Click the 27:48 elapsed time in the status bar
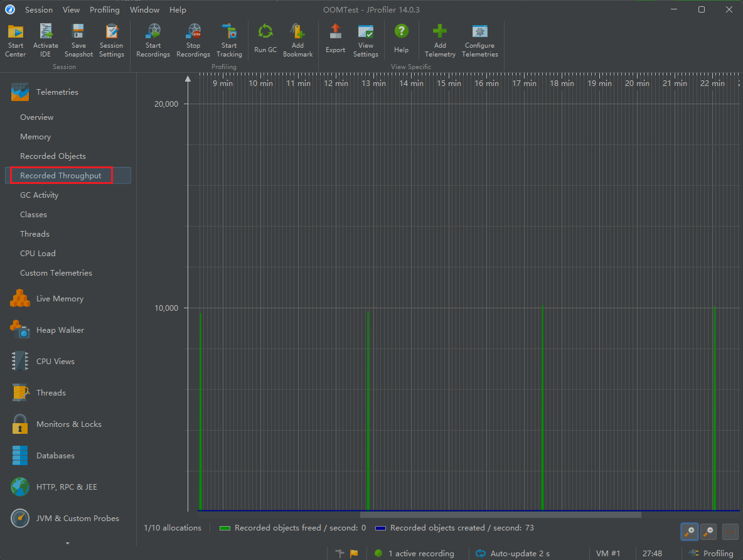743x560 pixels. coord(652,553)
